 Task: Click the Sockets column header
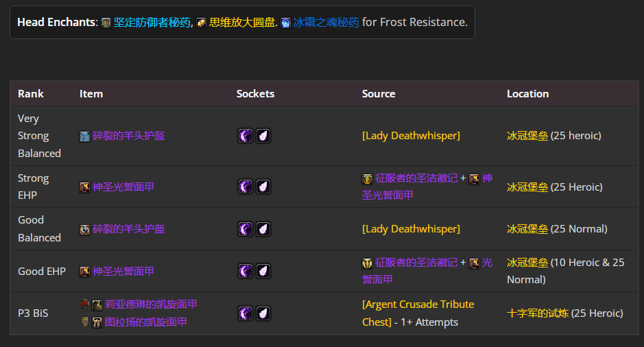(255, 93)
